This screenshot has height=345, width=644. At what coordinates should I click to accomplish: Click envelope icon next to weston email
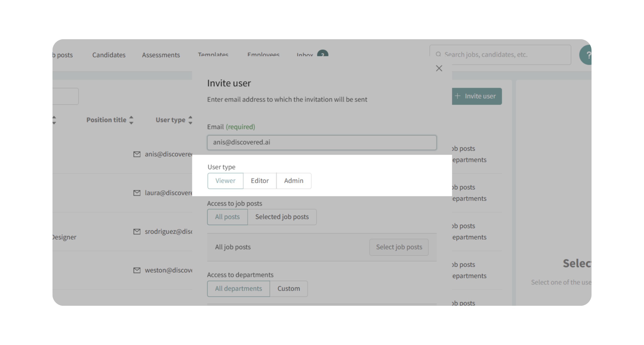(x=137, y=270)
